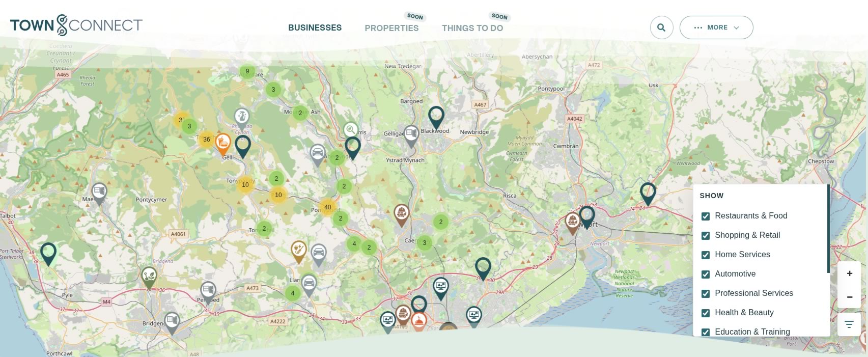Select grey window marker near Maesteg
868x357 pixels.
[99, 194]
